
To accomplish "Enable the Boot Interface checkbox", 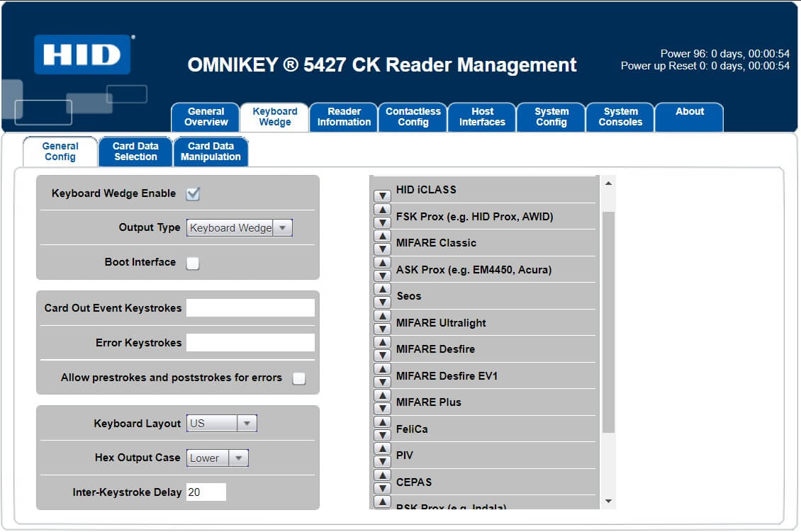I will [193, 264].
